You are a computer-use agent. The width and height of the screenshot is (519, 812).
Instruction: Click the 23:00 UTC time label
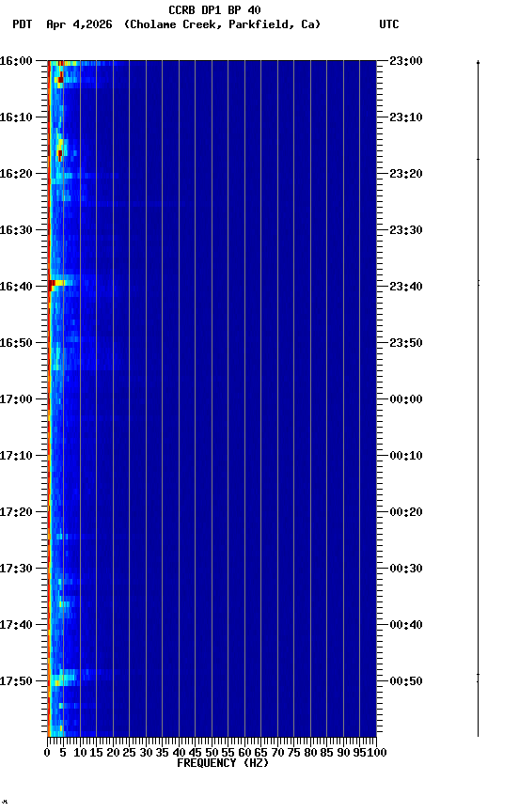(x=406, y=61)
